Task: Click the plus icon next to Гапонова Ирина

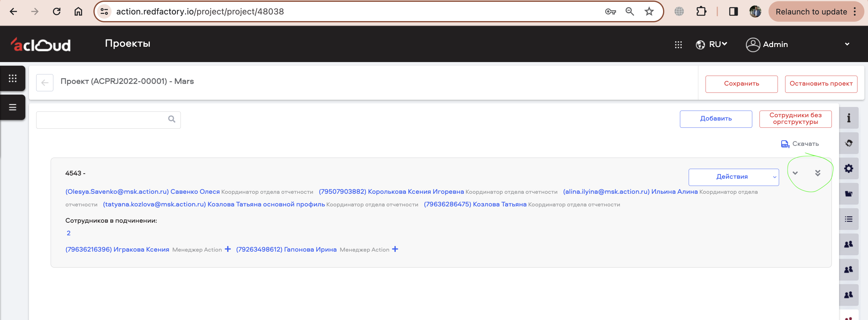Action: [x=395, y=249]
